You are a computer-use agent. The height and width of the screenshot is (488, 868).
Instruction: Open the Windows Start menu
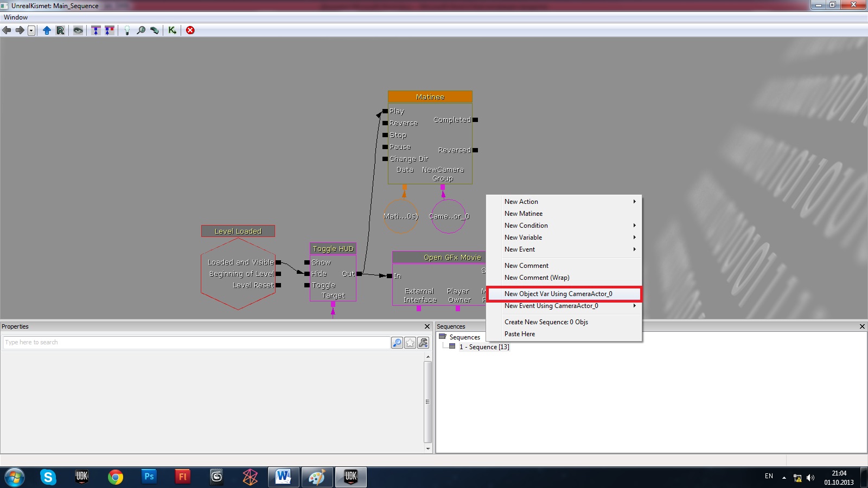pos(15,477)
